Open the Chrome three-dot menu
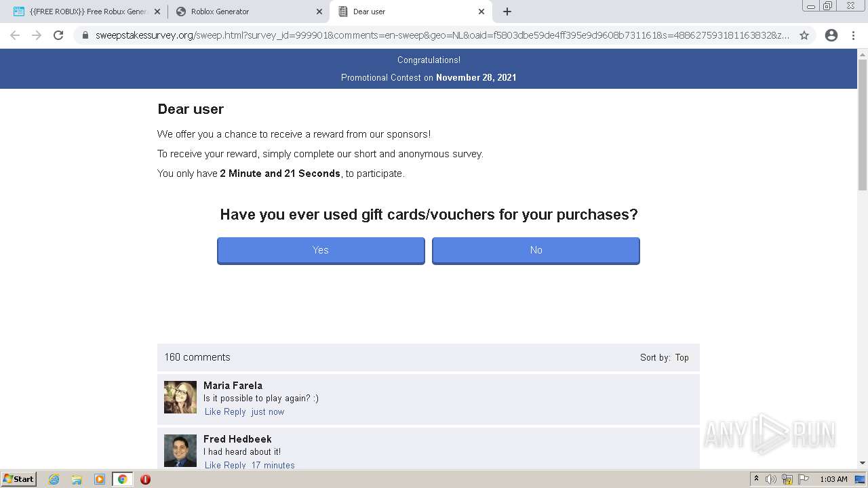Image resolution: width=868 pixels, height=488 pixels. click(853, 35)
